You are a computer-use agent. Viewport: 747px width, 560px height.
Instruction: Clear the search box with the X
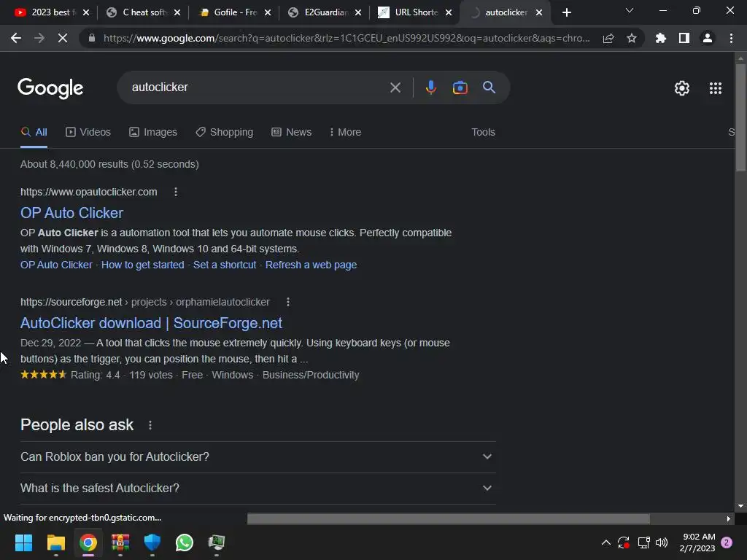coord(395,87)
